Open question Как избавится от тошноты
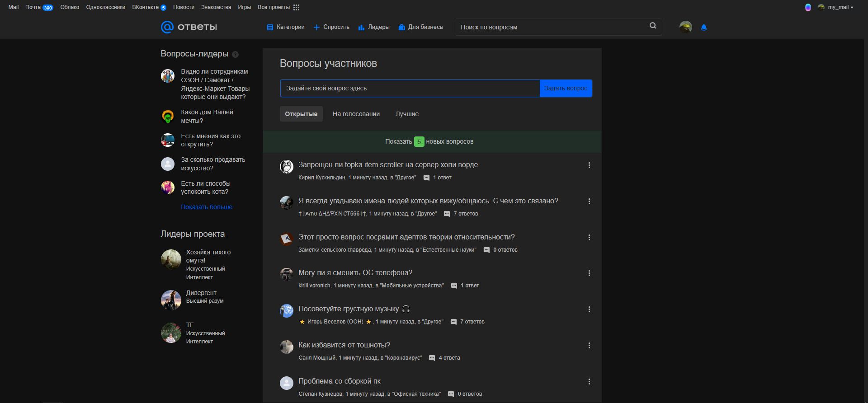868x403 pixels. (x=344, y=345)
